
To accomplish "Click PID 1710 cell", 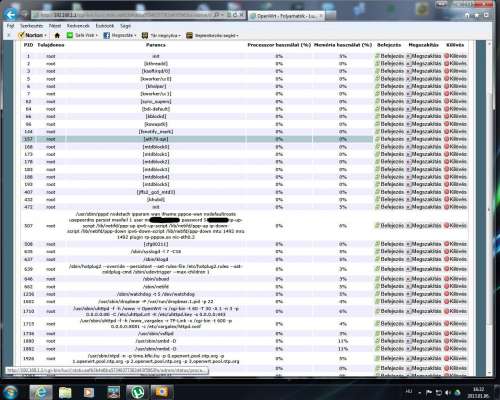I will (29, 311).
